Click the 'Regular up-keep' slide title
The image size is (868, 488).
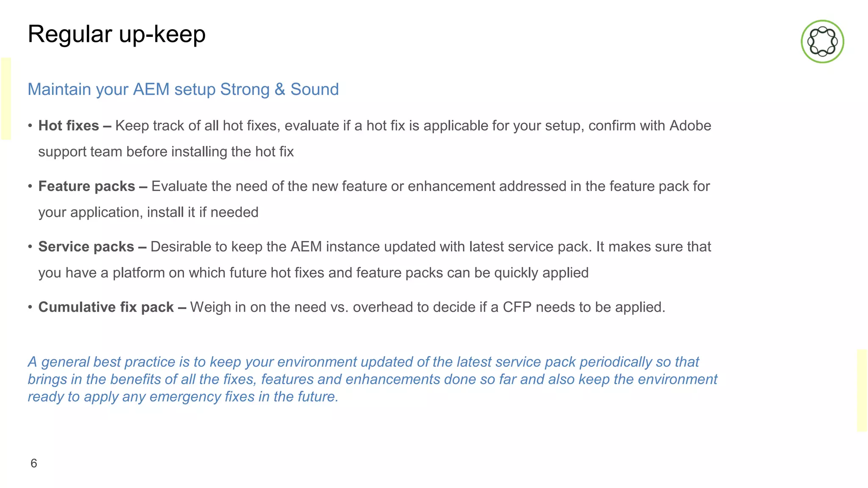click(117, 34)
